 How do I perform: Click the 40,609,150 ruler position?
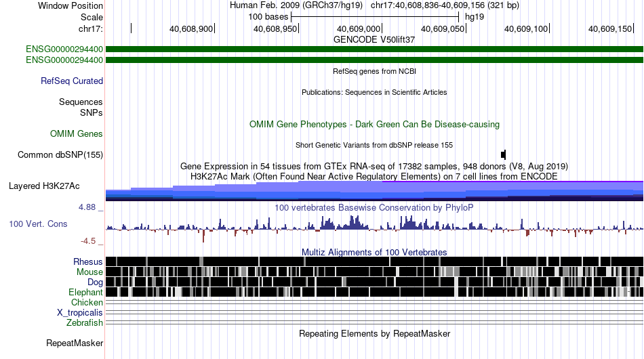pyautogui.click(x=610, y=29)
